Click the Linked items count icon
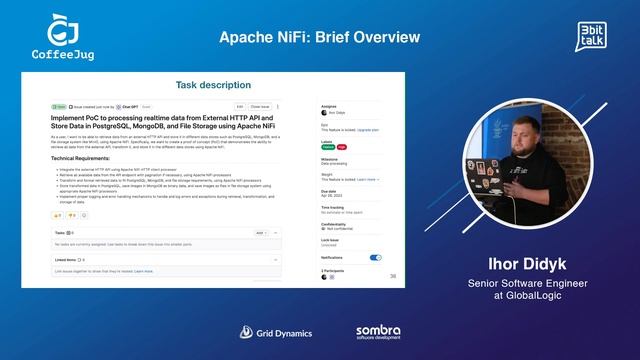 (x=80, y=260)
